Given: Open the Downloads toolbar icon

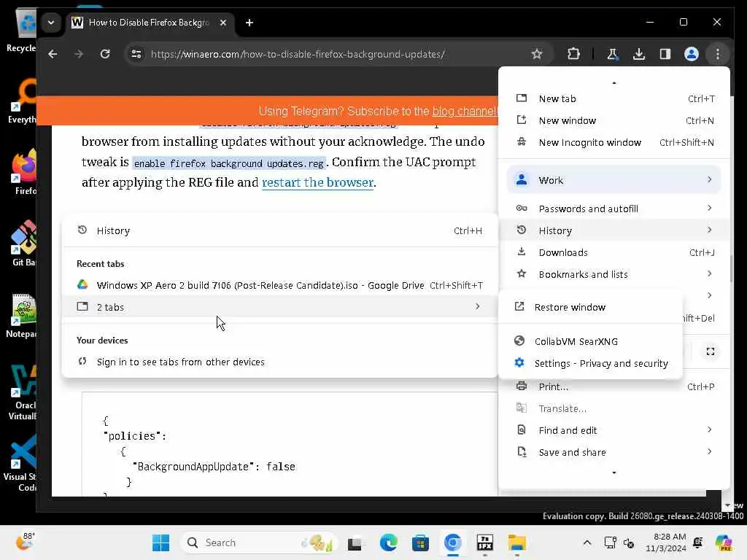Looking at the screenshot, I should tap(639, 54).
